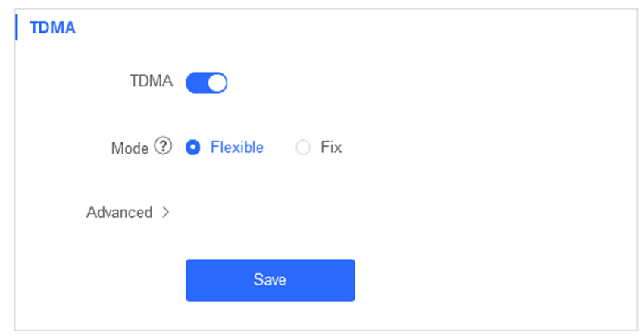Click the chevron arrow next to Advanced
Image resolution: width=644 pixels, height=336 pixels.
165,212
